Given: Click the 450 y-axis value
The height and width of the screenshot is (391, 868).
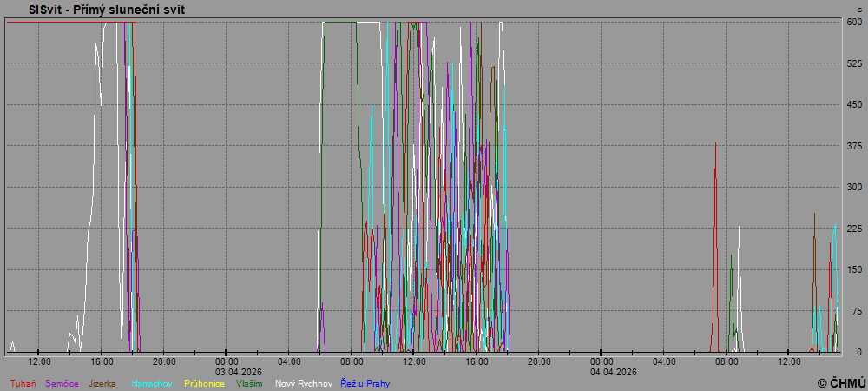Looking at the screenshot, I should [854, 105].
